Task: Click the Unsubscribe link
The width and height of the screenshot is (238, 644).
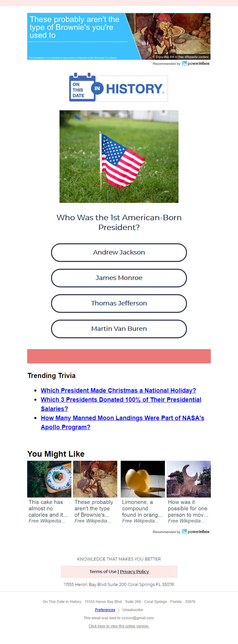Action: (133, 610)
